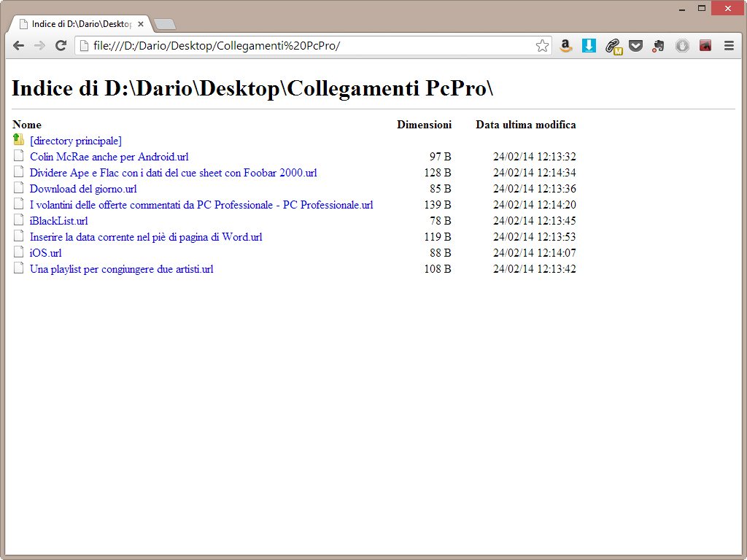Open the iBlackList.url file link
The image size is (747, 560).
click(x=59, y=221)
